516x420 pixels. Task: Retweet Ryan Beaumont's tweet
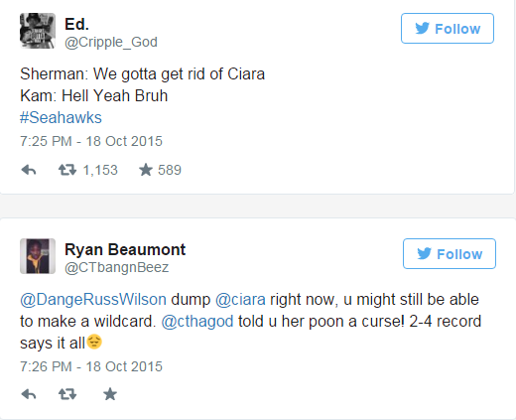tap(67, 394)
